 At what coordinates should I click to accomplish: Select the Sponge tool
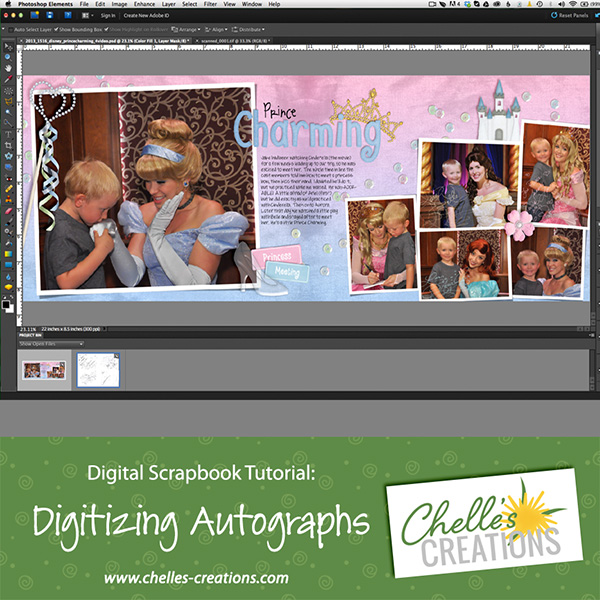(x=8, y=287)
